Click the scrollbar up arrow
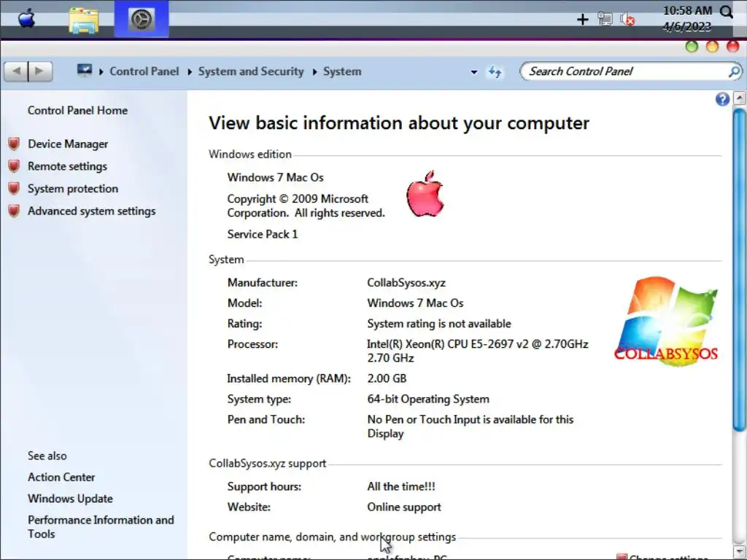Viewport: 747px width, 560px height. (x=740, y=98)
